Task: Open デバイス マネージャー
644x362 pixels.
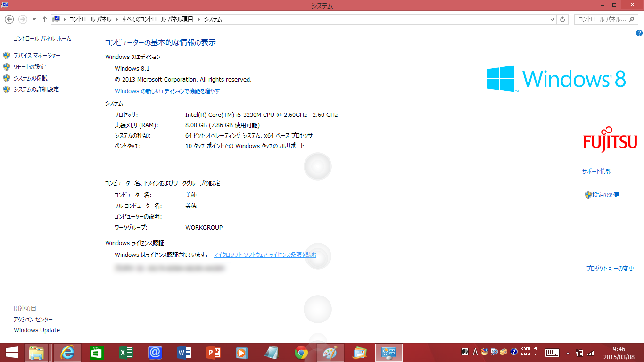Action: pyautogui.click(x=37, y=56)
